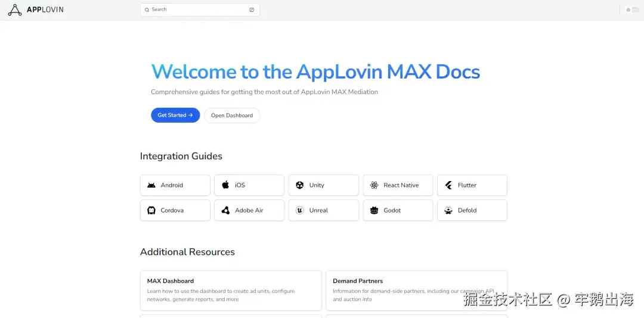644x318 pixels.
Task: Open the Flutter integration guide label
Action: pyautogui.click(x=467, y=185)
